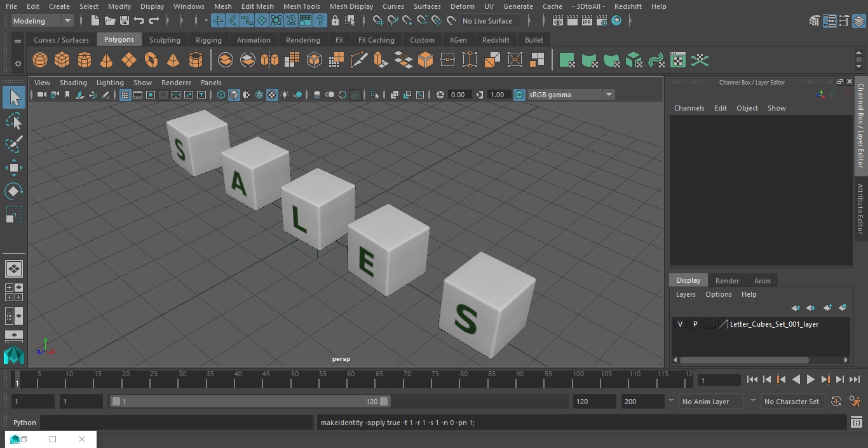
Task: Switch to the Rigging shelf tab
Action: [208, 40]
